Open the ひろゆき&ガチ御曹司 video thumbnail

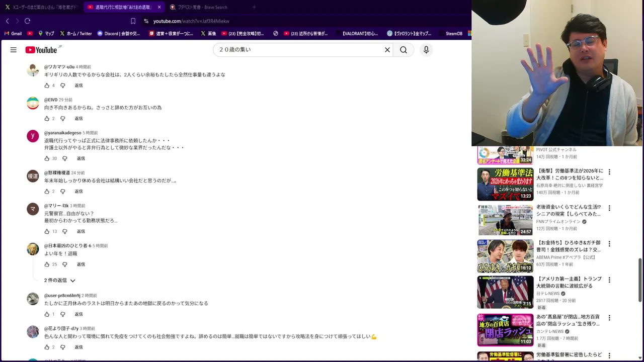pyautogui.click(x=505, y=256)
